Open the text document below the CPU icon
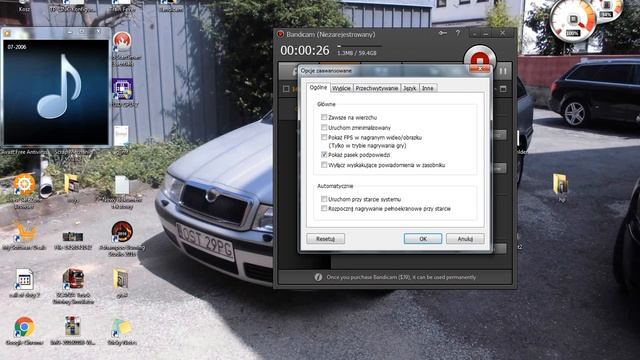Screen dimensions: 640x360 (121, 136)
